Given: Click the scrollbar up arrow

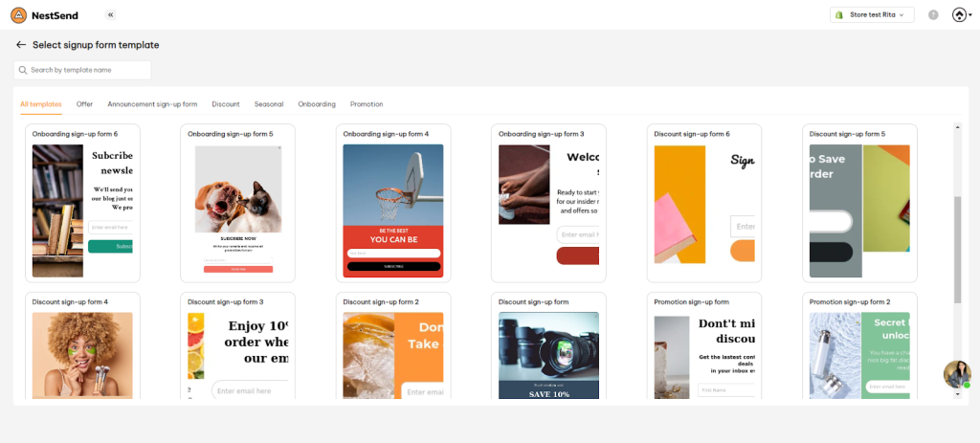Looking at the screenshot, I should [x=957, y=127].
